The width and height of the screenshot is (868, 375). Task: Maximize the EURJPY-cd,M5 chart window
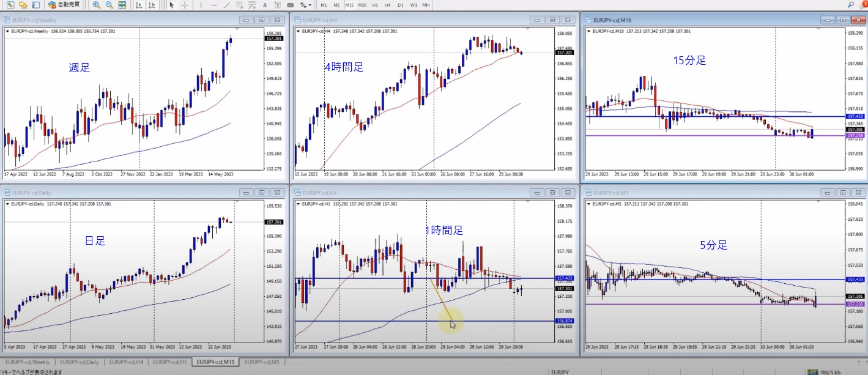click(x=843, y=192)
